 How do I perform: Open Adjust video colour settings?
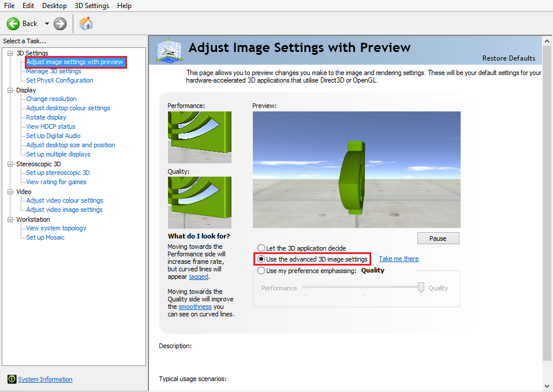pyautogui.click(x=65, y=200)
